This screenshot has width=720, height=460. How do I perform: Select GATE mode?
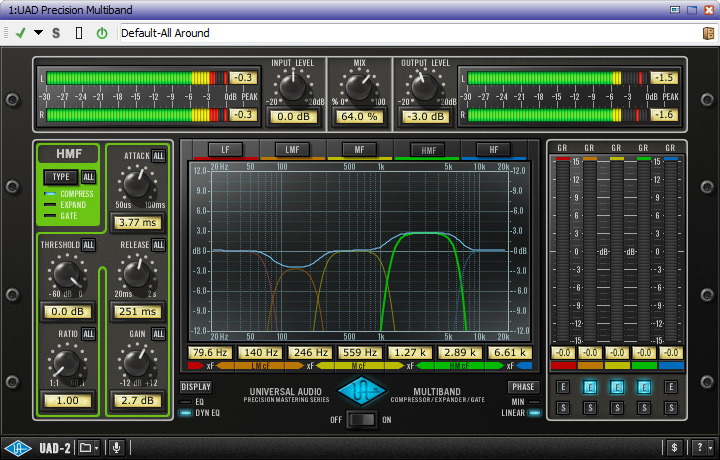click(x=61, y=216)
